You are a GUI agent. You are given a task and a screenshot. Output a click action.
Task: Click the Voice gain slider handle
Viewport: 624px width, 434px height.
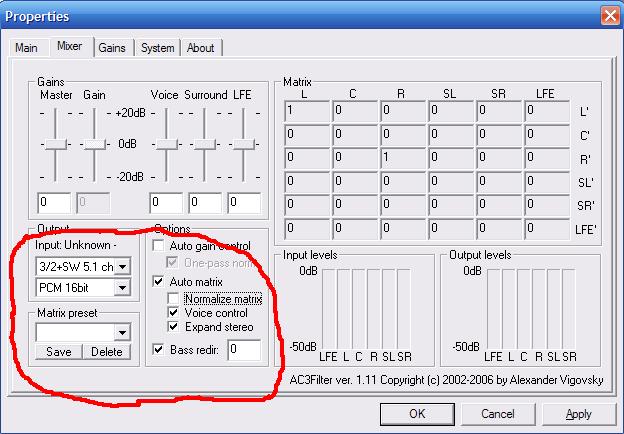166,144
